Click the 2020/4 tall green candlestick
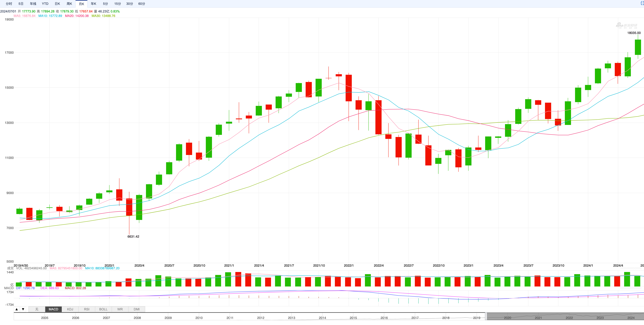644x325 pixels. 139,207
